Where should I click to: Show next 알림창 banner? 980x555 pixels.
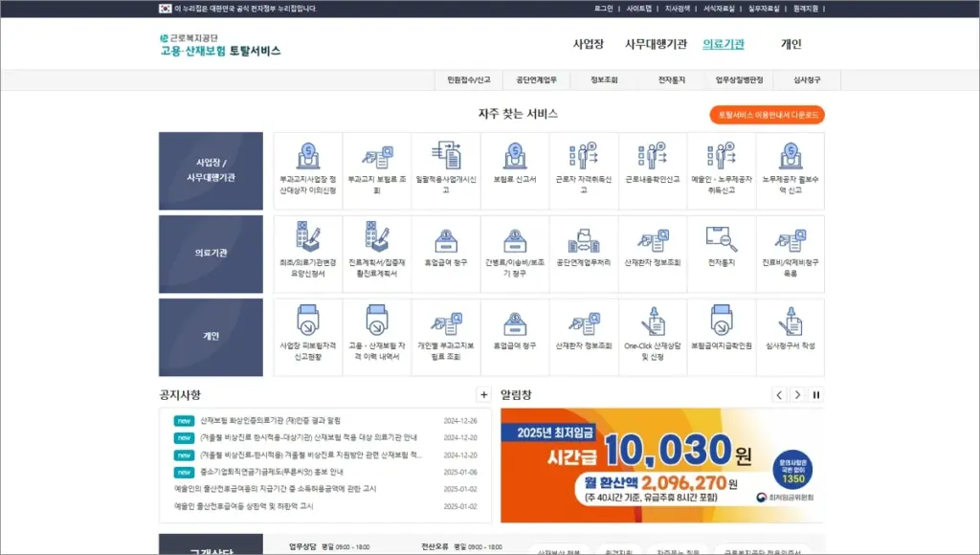pos(798,395)
